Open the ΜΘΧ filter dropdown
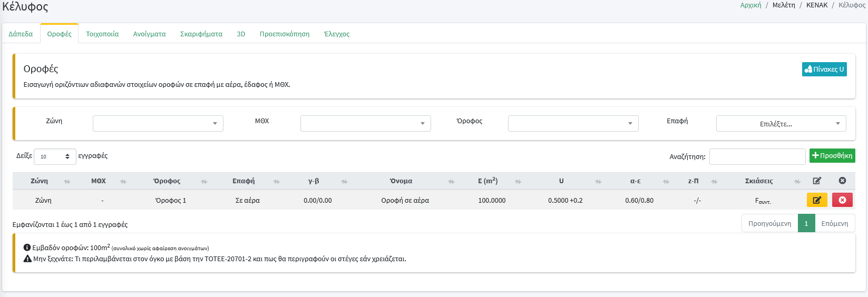This screenshot has width=868, height=297. pyautogui.click(x=365, y=124)
